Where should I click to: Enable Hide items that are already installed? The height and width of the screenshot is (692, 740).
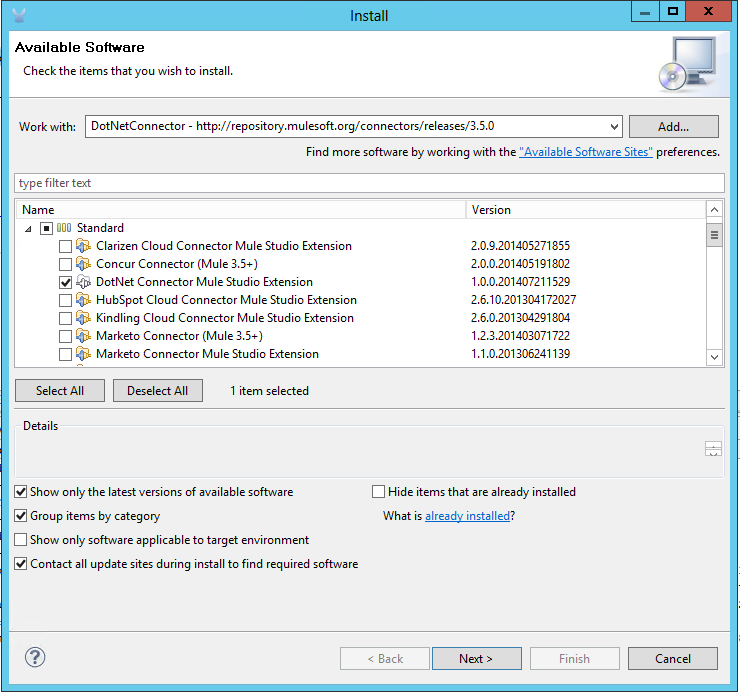[x=379, y=492]
